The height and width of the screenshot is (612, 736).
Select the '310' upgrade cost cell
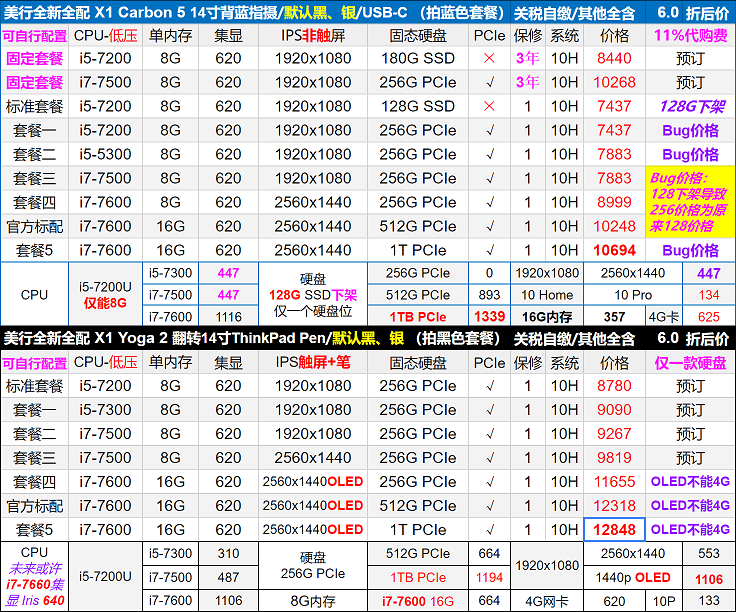(228, 553)
